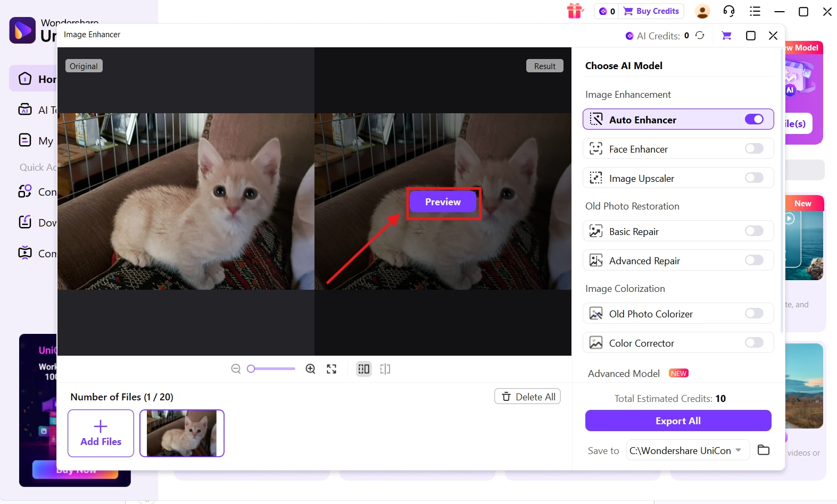
Task: Click the fit-to-screen expand icon
Action: pyautogui.click(x=332, y=369)
